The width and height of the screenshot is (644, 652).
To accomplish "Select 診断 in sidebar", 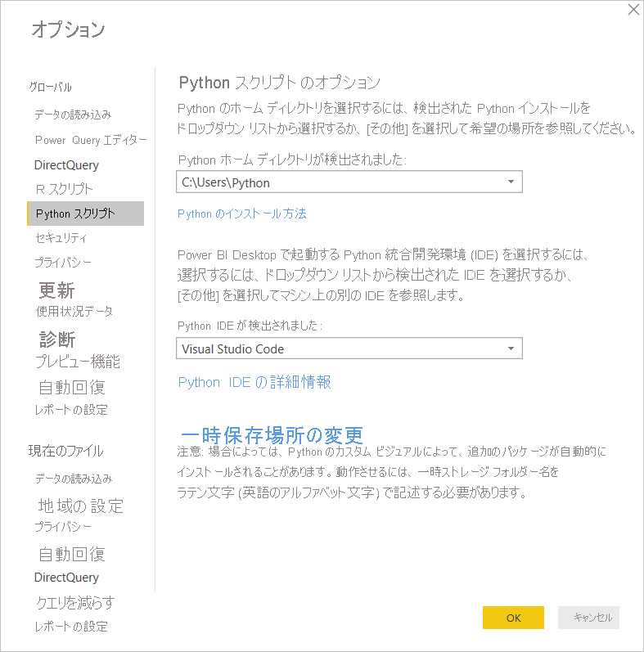I will click(x=57, y=339).
